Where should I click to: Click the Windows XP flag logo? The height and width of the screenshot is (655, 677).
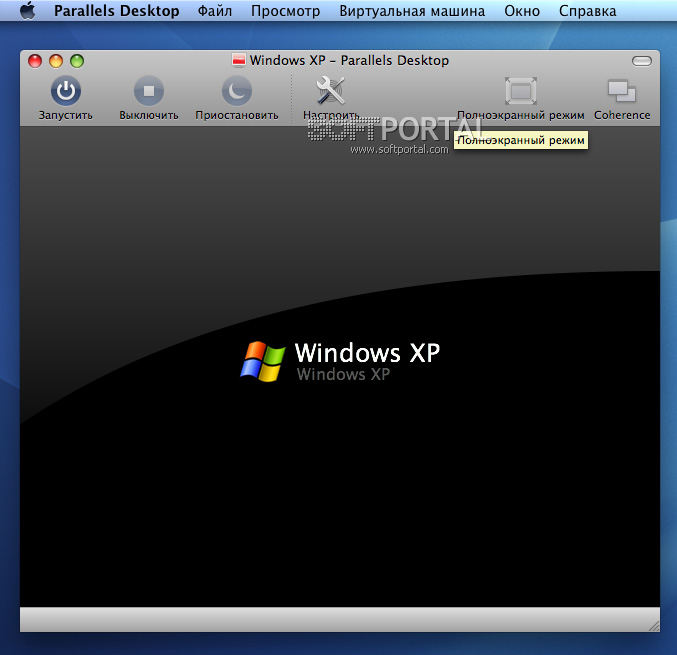pos(263,361)
